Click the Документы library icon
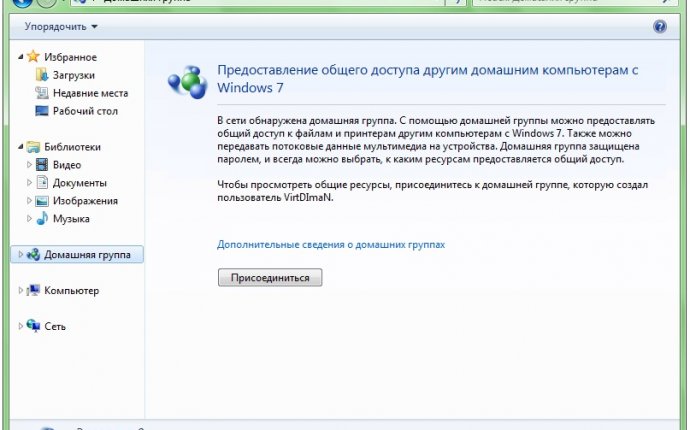690x430 pixels. point(42,182)
